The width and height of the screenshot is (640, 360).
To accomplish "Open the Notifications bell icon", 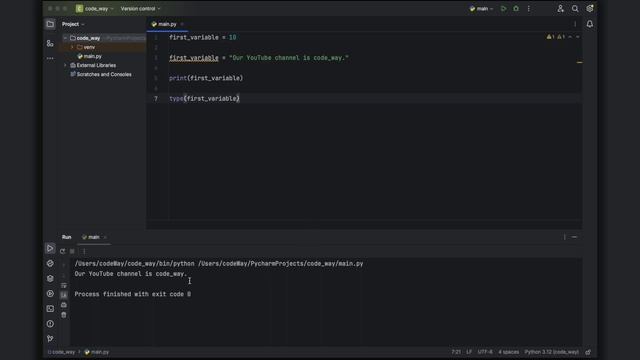I will point(590,24).
